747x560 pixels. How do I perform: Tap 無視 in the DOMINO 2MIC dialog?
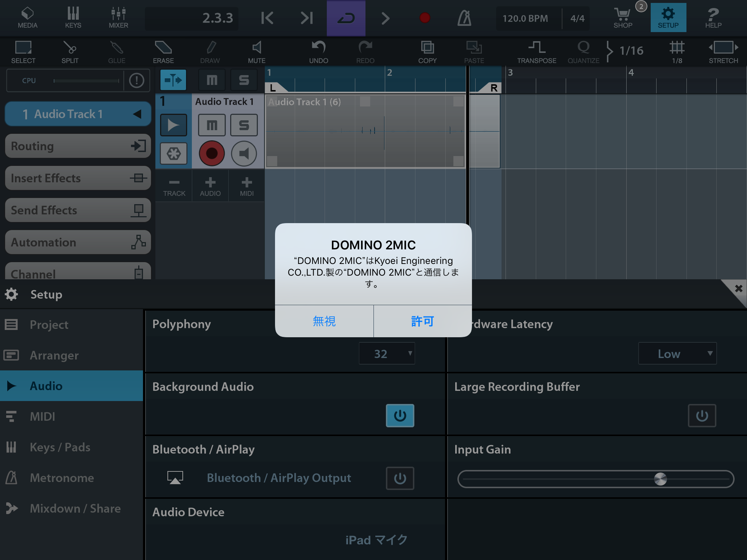coord(324,321)
